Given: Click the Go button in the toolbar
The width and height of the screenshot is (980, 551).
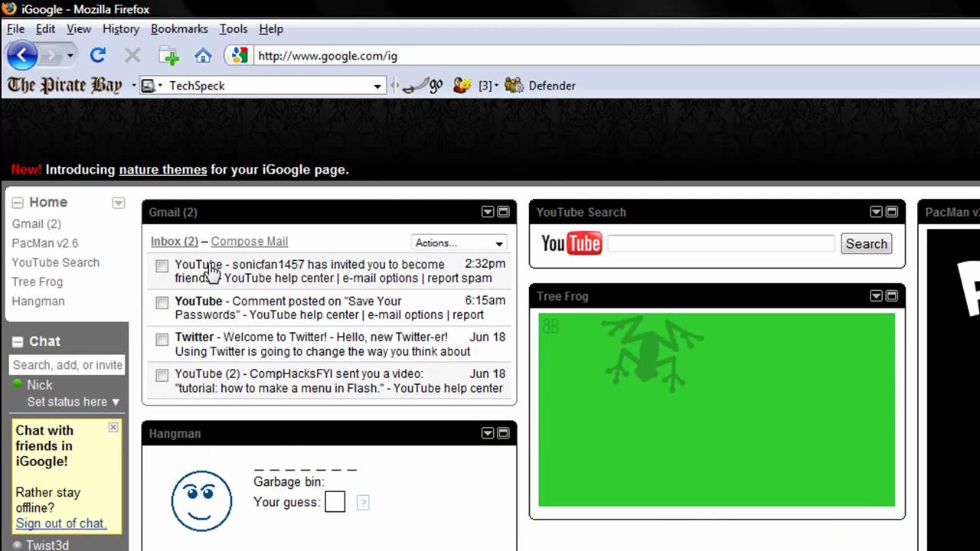Looking at the screenshot, I should [x=423, y=86].
